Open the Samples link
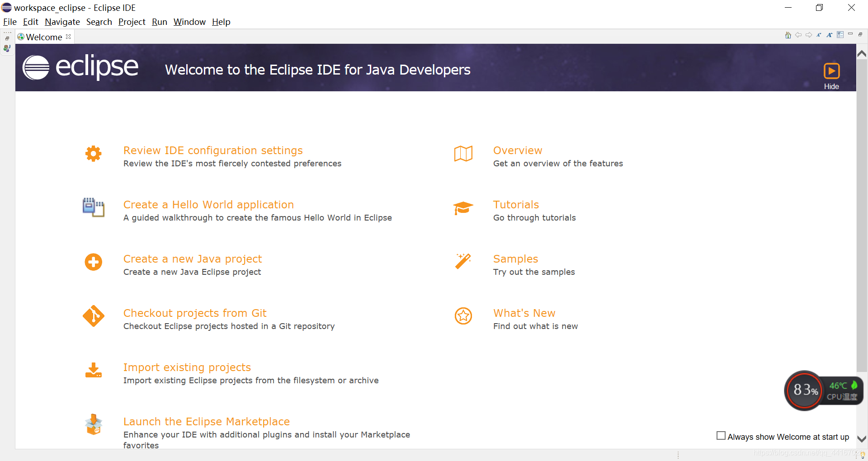Screen dimensions: 868x461 click(515, 259)
